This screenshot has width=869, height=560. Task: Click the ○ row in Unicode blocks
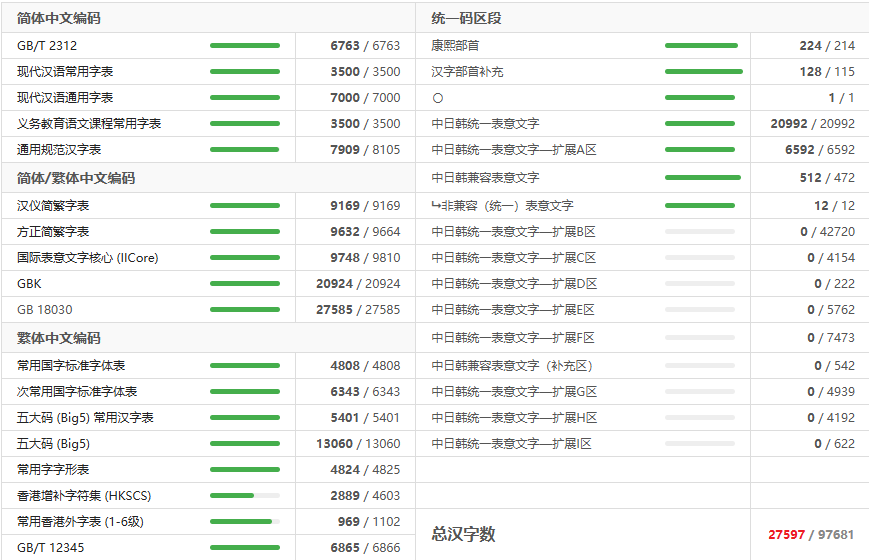[x=437, y=98]
